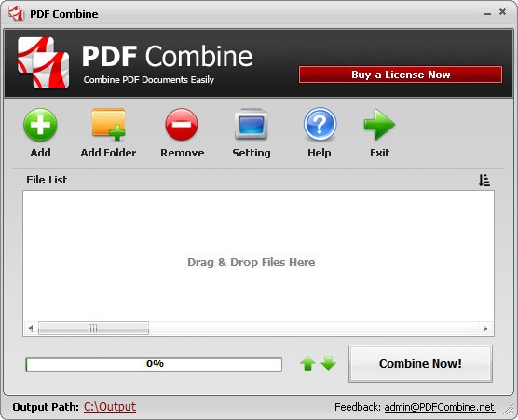Click the file list's left scroll arrow

pos(31,328)
